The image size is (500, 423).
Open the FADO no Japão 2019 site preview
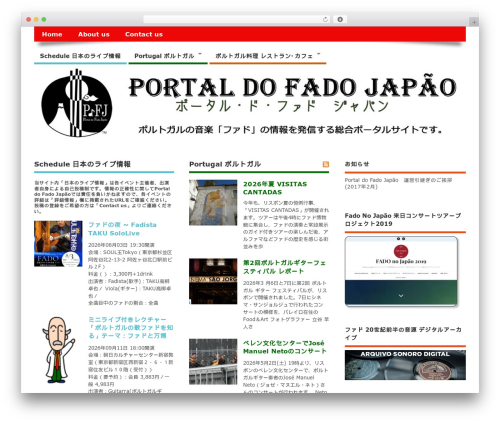coord(401,271)
